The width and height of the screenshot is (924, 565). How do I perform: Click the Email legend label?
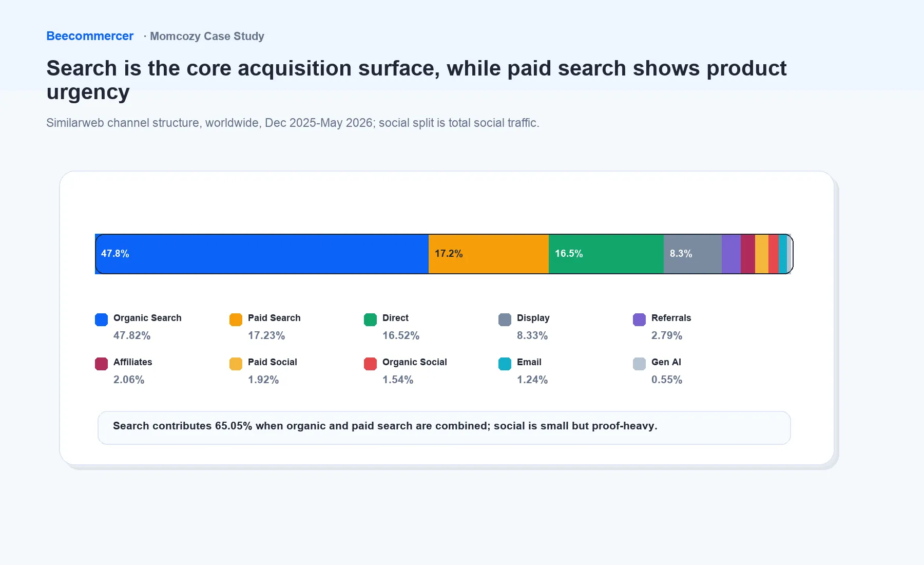click(x=529, y=362)
